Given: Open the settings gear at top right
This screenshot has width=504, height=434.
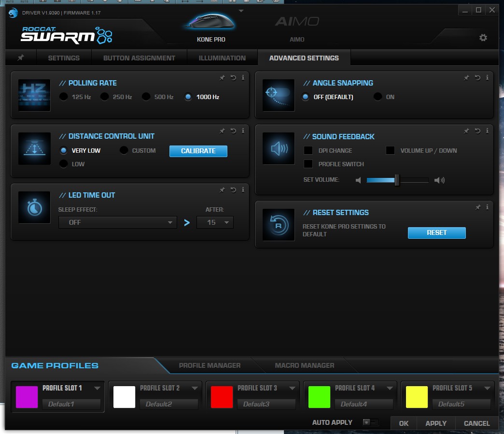Looking at the screenshot, I should pyautogui.click(x=483, y=37).
